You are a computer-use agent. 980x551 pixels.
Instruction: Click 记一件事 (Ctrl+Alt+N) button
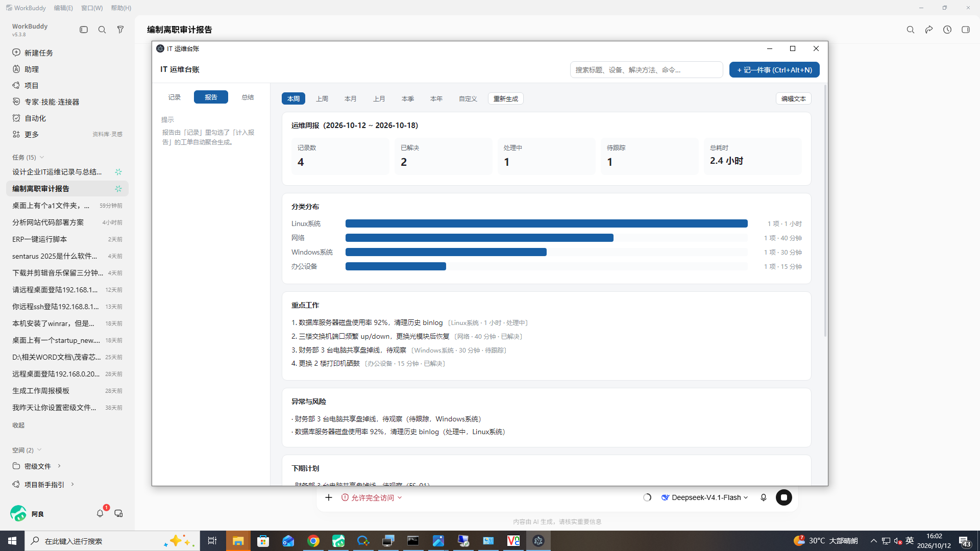[774, 70]
